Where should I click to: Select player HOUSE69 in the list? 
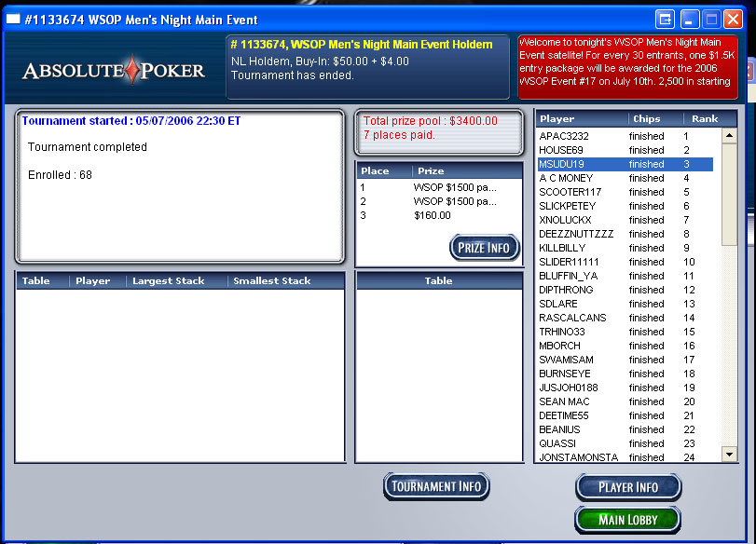click(x=625, y=150)
